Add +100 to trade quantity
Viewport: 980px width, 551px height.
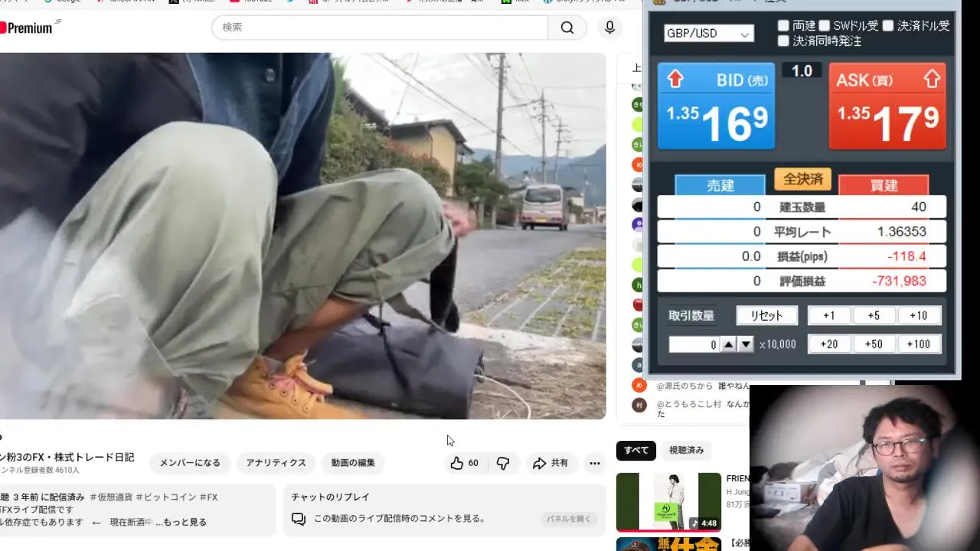[x=919, y=344]
